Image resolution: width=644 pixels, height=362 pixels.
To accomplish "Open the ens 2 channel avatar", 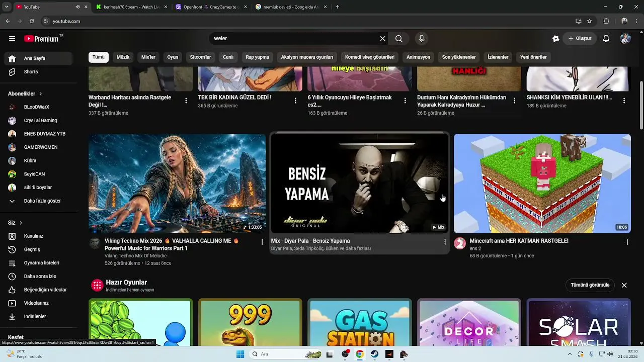I will (460, 244).
